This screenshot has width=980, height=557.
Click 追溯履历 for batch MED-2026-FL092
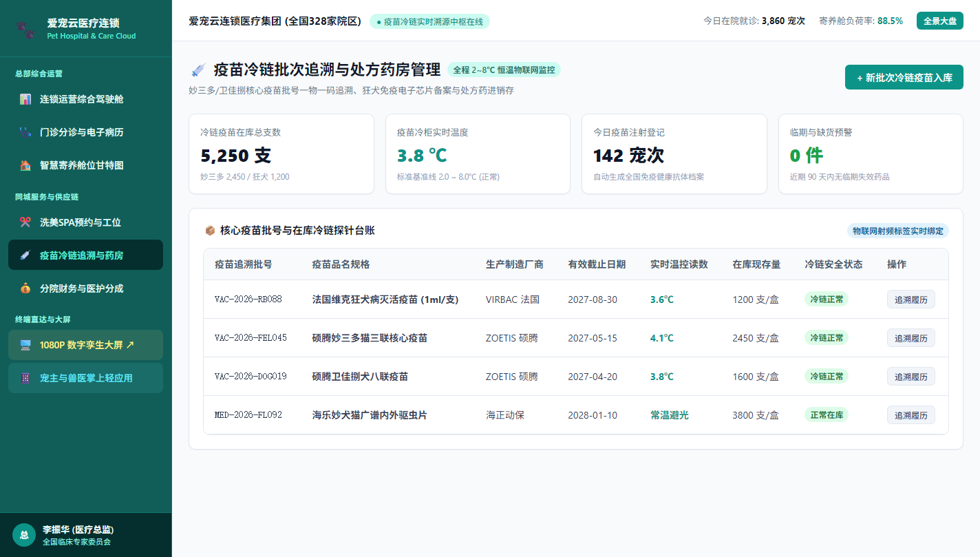point(910,415)
